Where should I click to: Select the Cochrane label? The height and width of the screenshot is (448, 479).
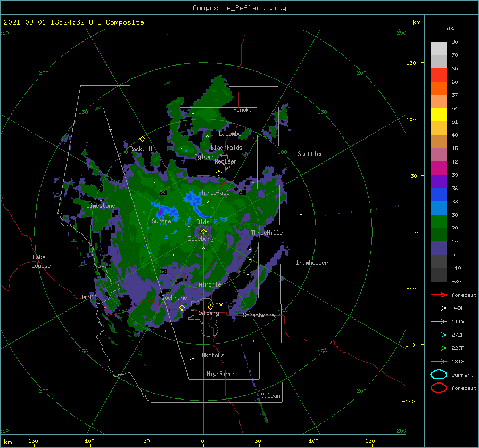tap(174, 298)
